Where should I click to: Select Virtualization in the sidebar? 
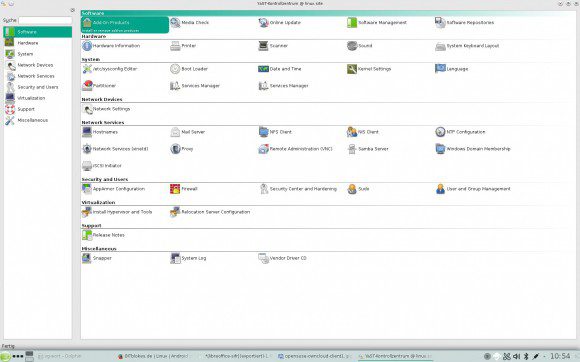38,98
